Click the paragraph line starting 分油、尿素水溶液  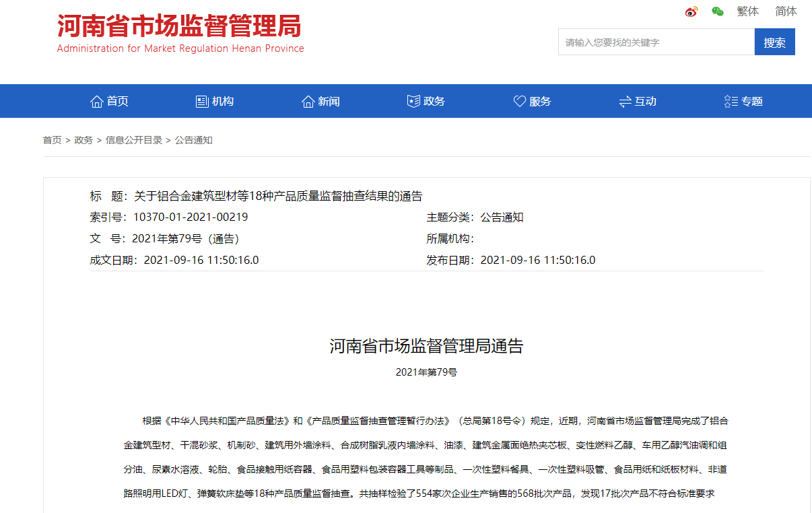tap(426, 469)
